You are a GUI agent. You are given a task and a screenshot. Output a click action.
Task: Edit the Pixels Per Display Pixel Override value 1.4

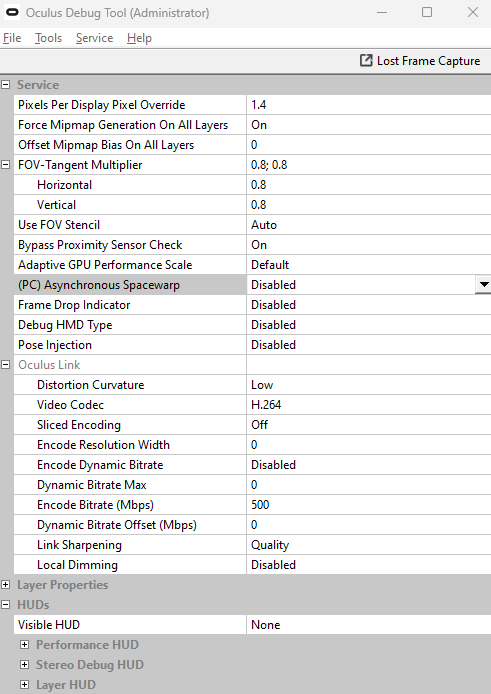pos(369,105)
